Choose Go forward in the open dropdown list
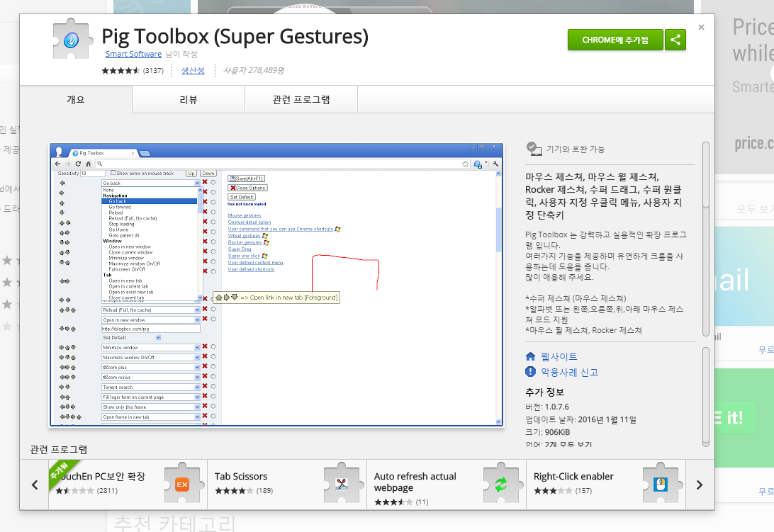Screen dimensions: 774x532 pyautogui.click(x=120, y=208)
